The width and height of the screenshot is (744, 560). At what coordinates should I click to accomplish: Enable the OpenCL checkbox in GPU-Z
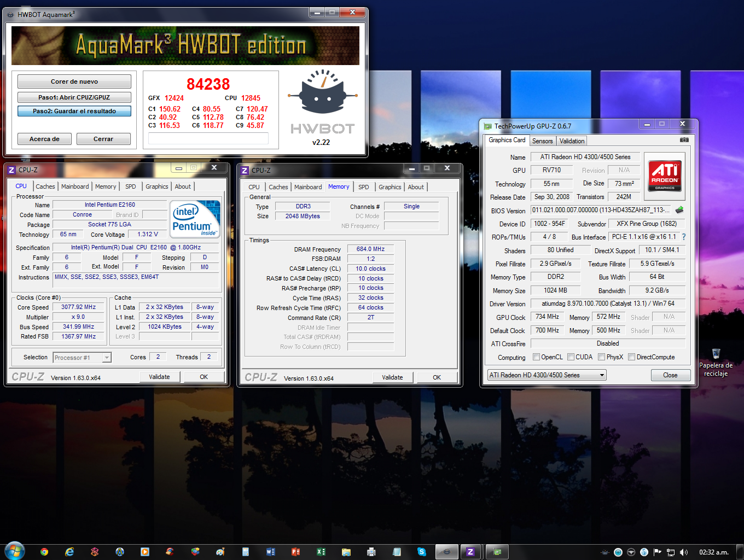[537, 357]
